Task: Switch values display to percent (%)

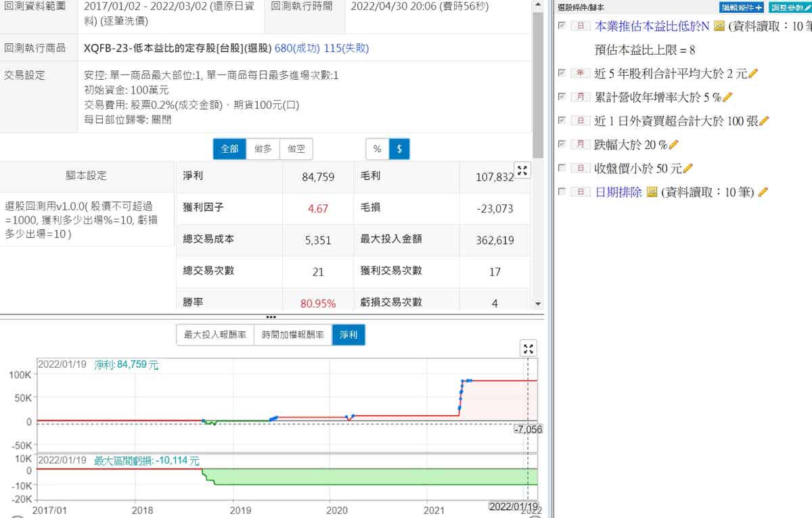Action: (x=377, y=149)
